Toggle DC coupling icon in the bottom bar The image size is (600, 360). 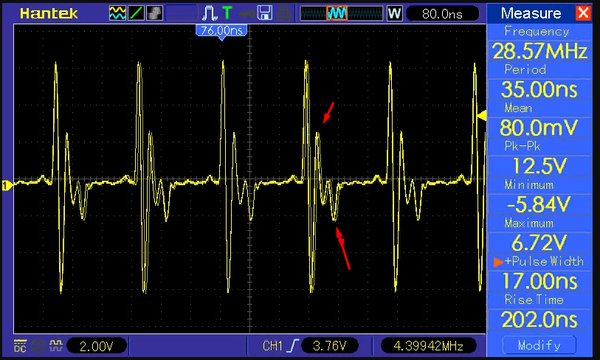pos(20,346)
